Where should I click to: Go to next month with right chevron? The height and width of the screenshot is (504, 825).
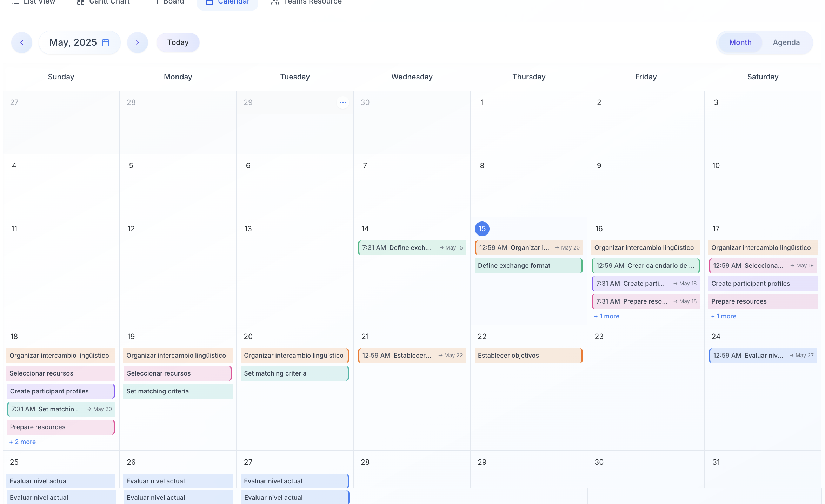(138, 42)
